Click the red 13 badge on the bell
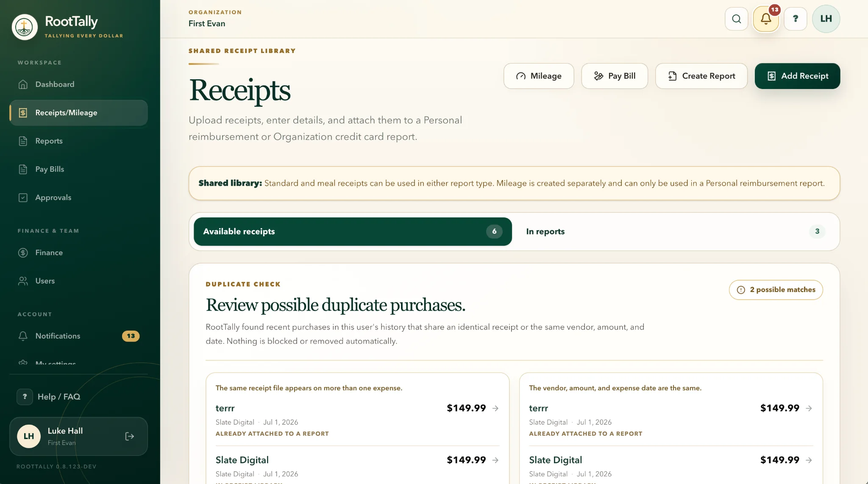868x484 pixels. pyautogui.click(x=775, y=10)
